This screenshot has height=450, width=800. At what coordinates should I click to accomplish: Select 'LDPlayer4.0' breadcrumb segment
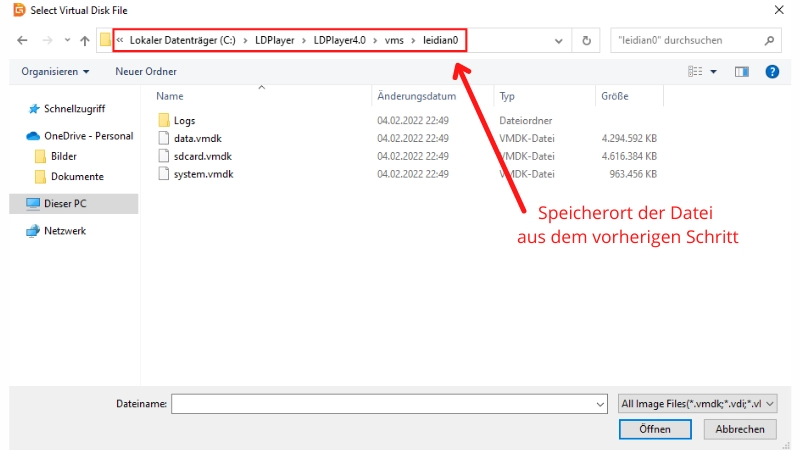(339, 40)
